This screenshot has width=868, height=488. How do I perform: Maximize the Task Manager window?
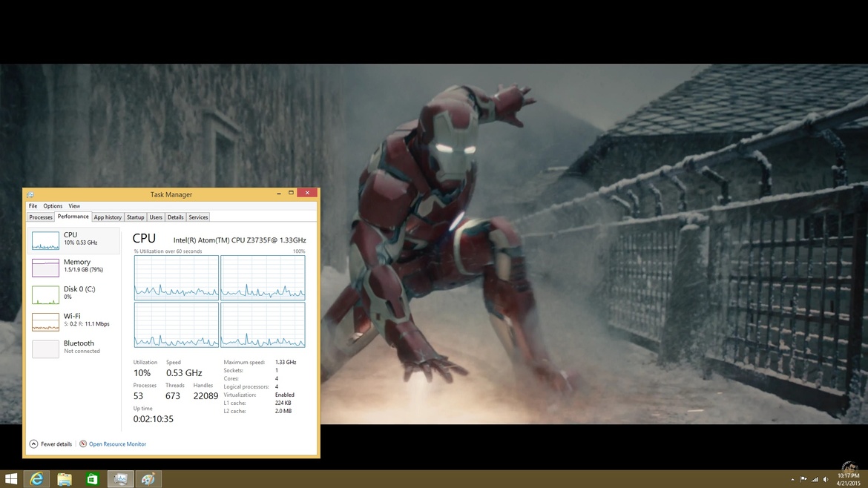coord(291,193)
